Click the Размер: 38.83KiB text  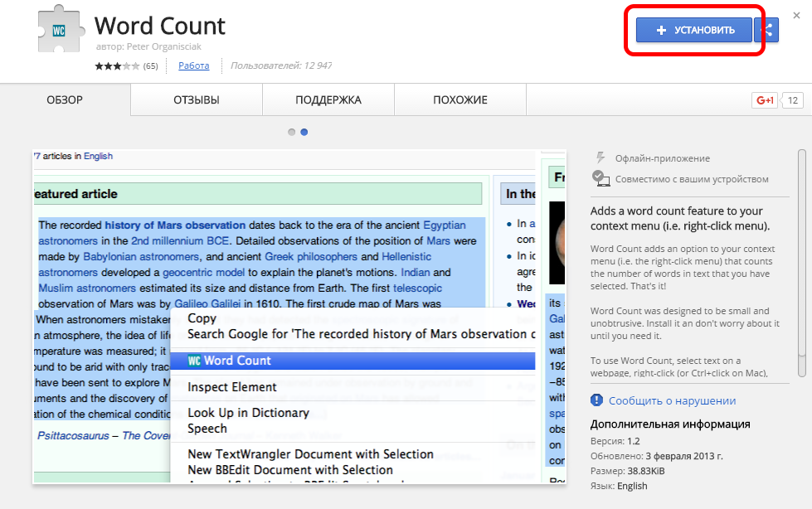point(628,471)
